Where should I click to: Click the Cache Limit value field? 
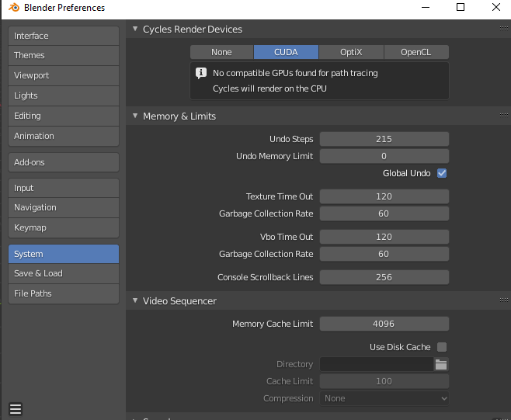(384, 381)
